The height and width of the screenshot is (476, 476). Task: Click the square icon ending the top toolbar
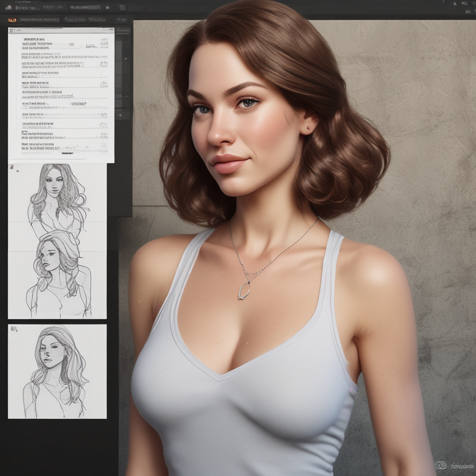pyautogui.click(x=122, y=8)
